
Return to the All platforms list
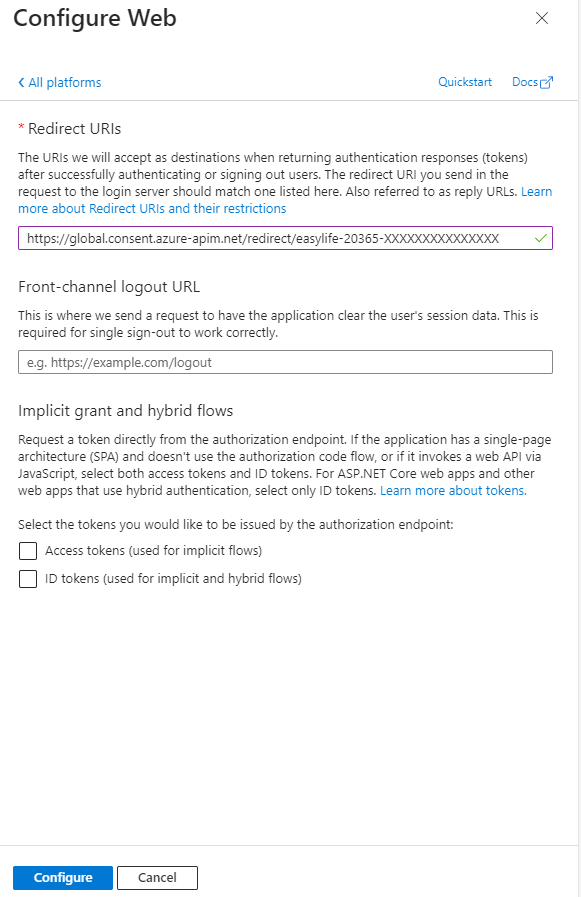pos(63,82)
